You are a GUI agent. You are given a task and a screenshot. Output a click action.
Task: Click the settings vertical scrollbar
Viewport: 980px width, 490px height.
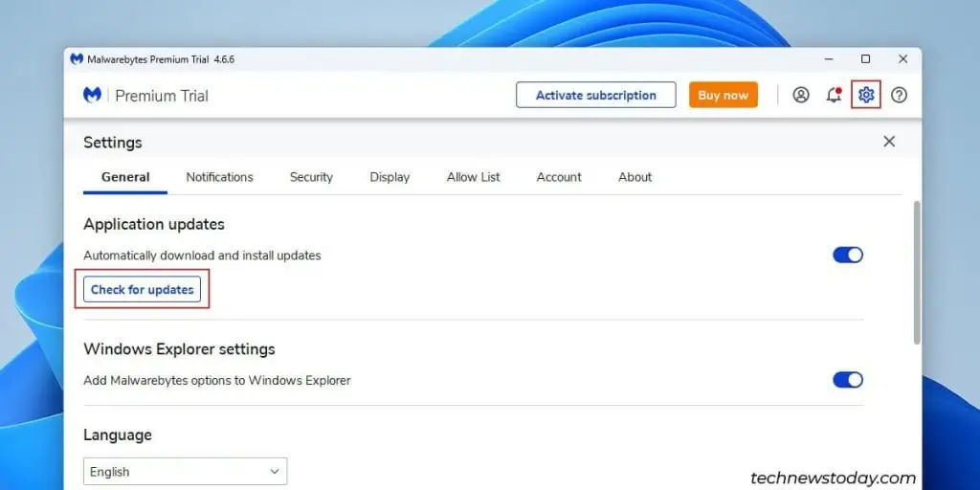916,273
